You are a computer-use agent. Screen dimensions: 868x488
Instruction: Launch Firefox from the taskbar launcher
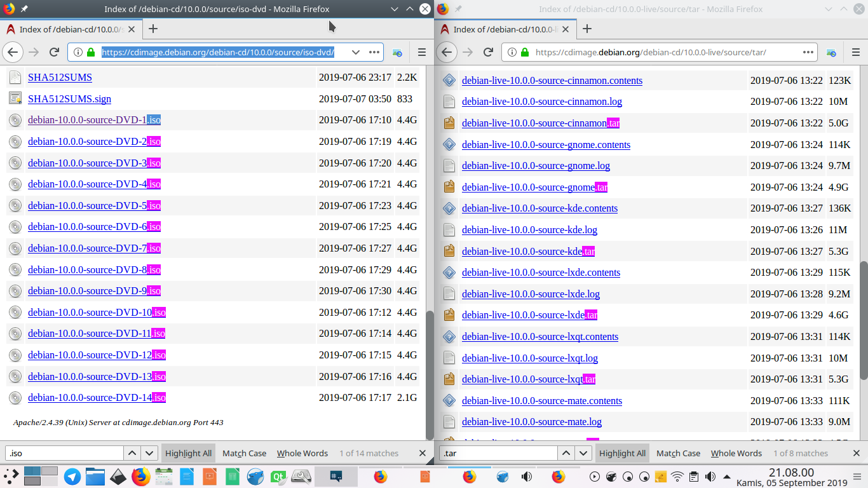pyautogui.click(x=140, y=477)
